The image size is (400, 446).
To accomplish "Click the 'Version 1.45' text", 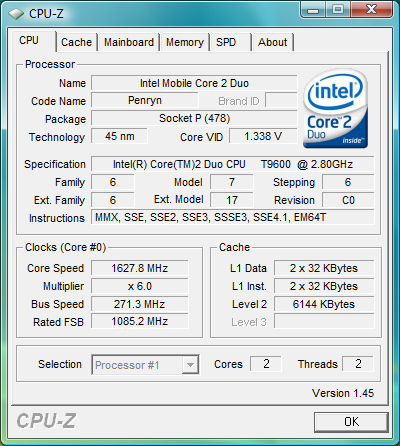I will click(343, 393).
